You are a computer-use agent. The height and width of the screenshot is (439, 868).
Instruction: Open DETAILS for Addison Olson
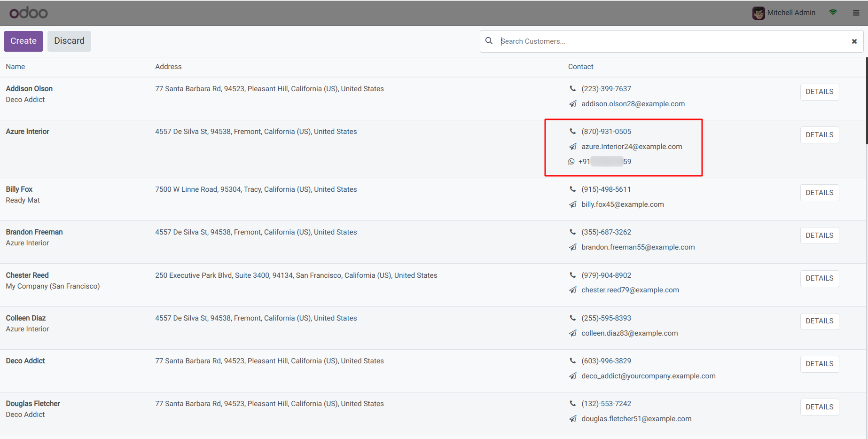(820, 92)
